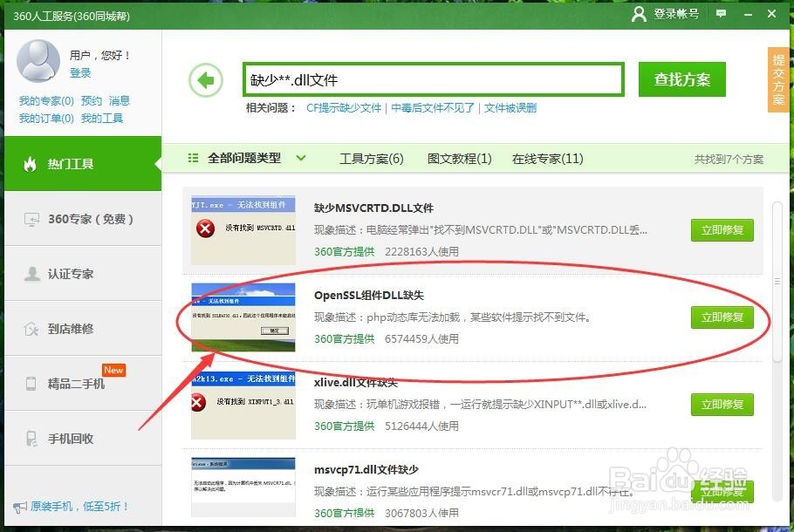Select 手机回收 in the sidebar
This screenshot has width=794, height=532.
(83, 439)
